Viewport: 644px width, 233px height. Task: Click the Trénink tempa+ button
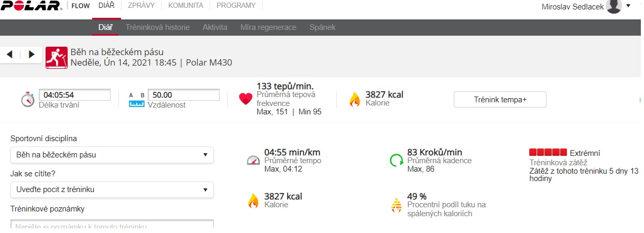coord(500,99)
